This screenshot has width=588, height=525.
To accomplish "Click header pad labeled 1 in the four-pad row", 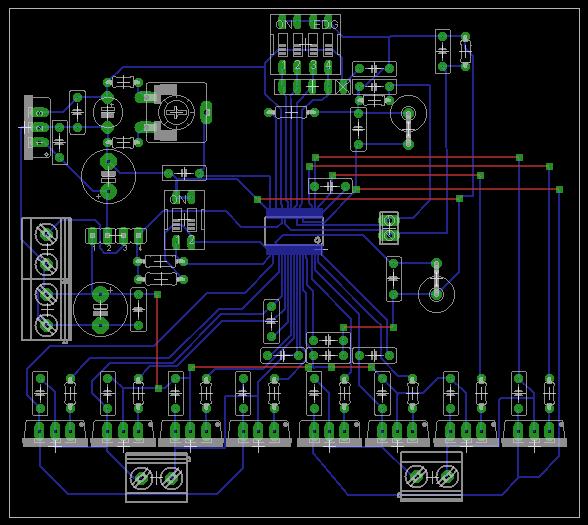I will point(92,236).
